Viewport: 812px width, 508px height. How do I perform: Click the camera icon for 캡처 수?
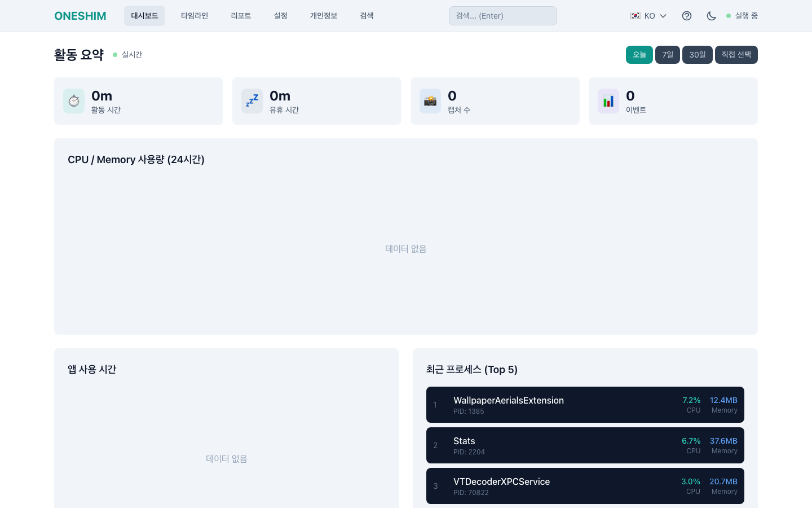click(430, 101)
